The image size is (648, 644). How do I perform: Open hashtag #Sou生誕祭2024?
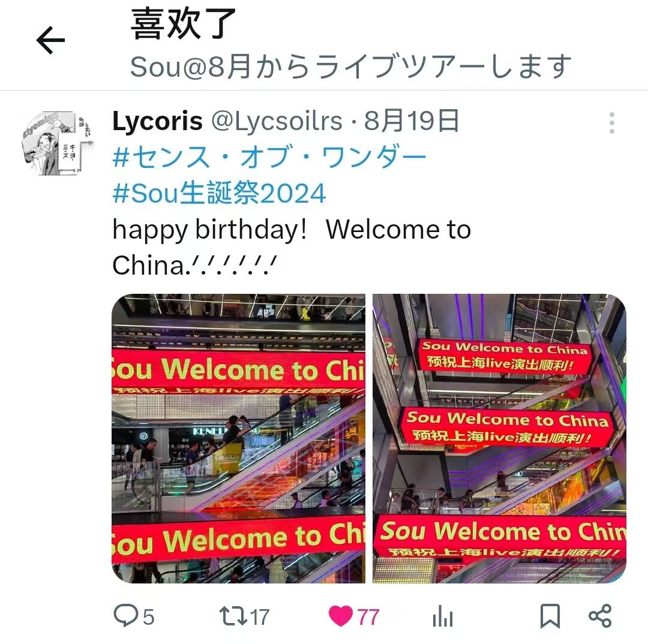coord(219,193)
